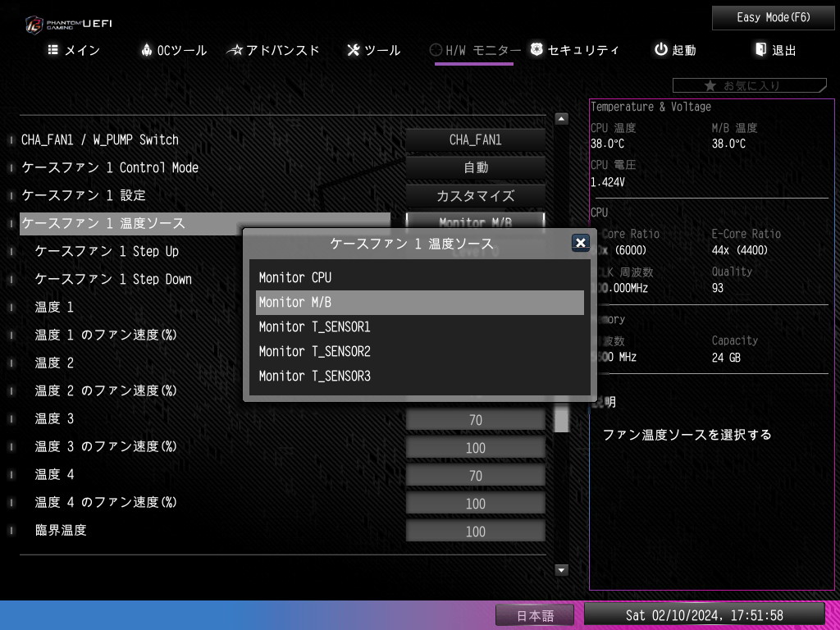Viewport: 840px width, 630px height.
Task: Select ケースファン 1 Control Mode row label
Action: point(110,168)
